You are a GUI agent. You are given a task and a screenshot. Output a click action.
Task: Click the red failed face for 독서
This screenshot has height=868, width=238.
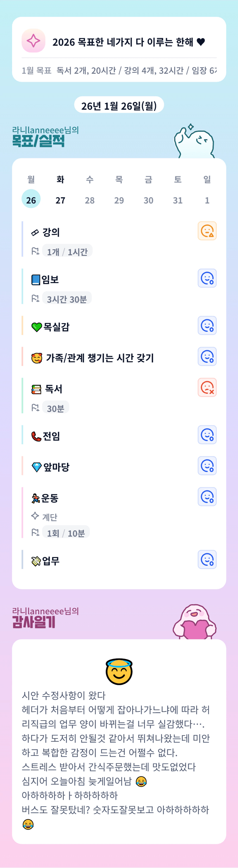207,388
